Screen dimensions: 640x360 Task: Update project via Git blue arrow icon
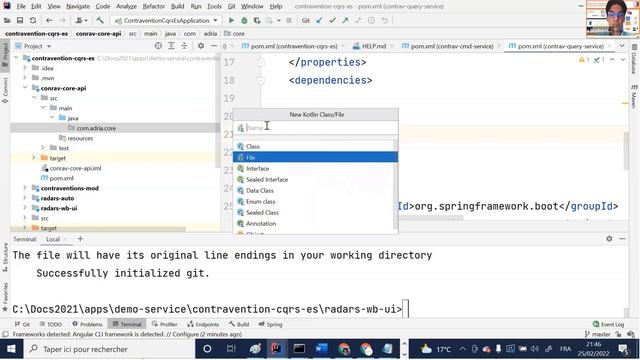click(319, 20)
